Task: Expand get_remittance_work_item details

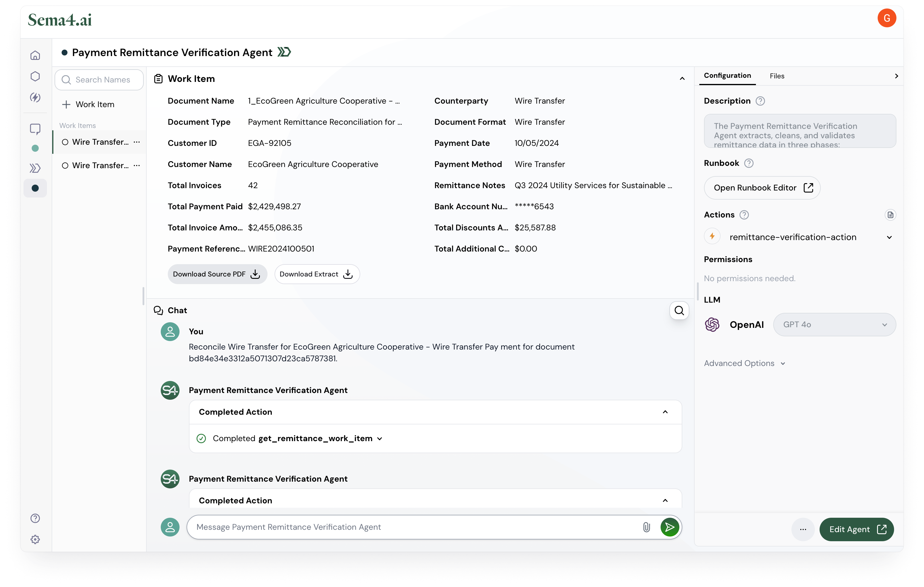Action: coord(380,439)
